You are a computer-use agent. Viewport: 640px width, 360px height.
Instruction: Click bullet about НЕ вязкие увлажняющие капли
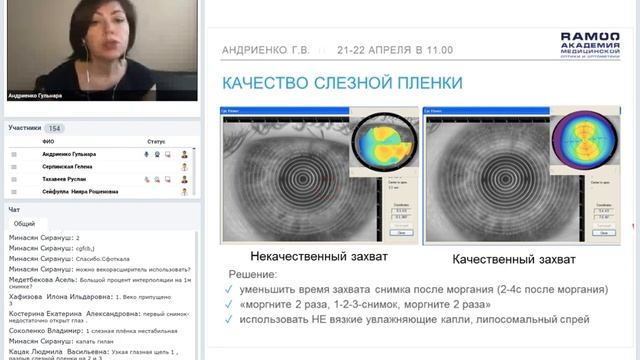[407, 320]
